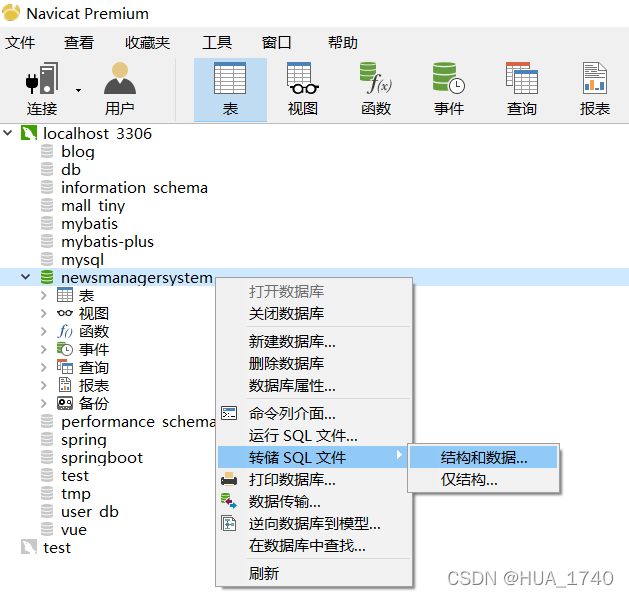Viewport: 629px width, 597px height.
Task: Choose 关闭数据库 from context menu
Action: click(286, 313)
